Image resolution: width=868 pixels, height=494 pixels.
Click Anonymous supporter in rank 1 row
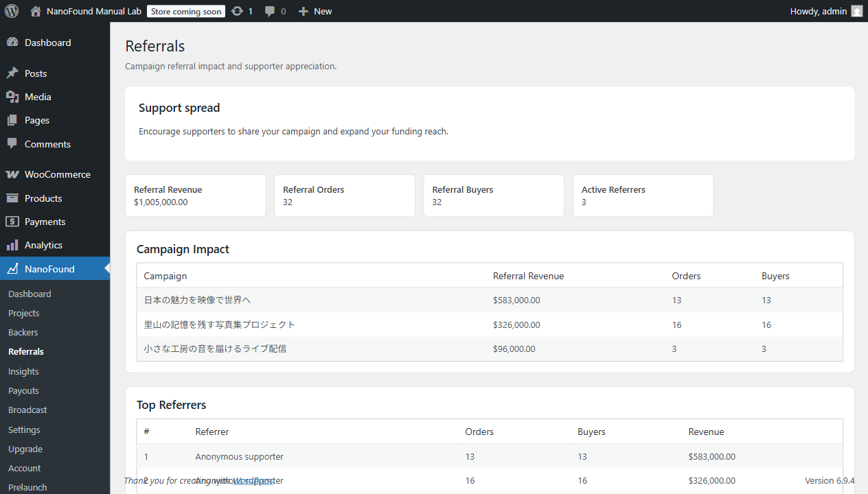(x=239, y=456)
